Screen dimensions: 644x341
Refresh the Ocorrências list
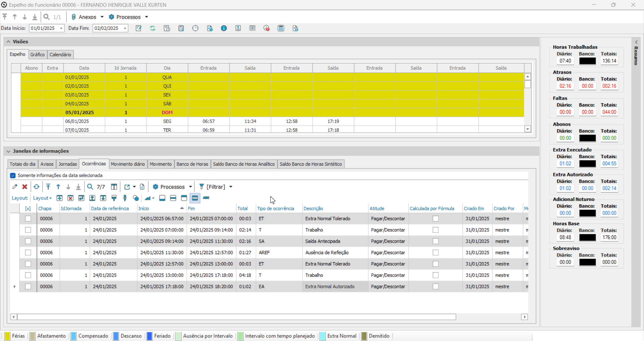pos(37,187)
